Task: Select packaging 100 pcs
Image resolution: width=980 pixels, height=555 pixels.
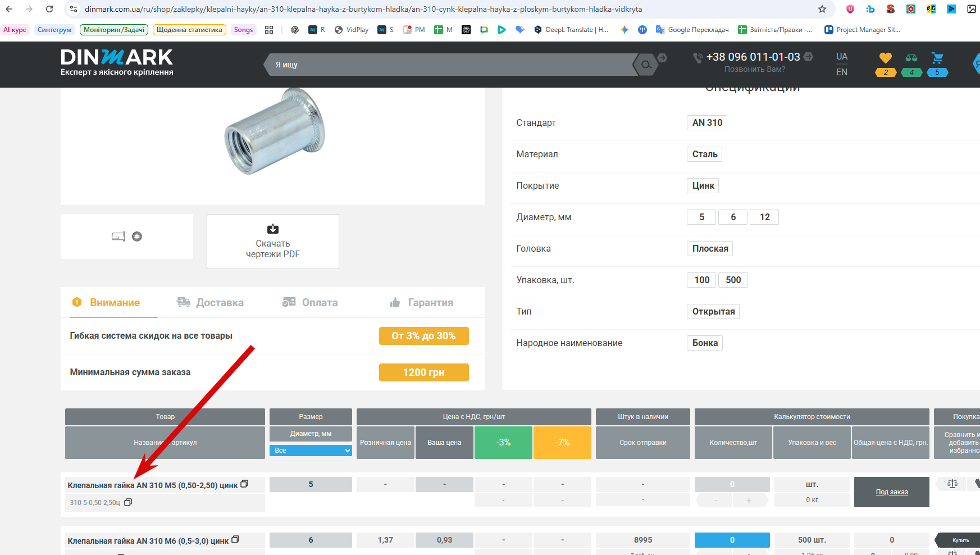Action: click(701, 280)
